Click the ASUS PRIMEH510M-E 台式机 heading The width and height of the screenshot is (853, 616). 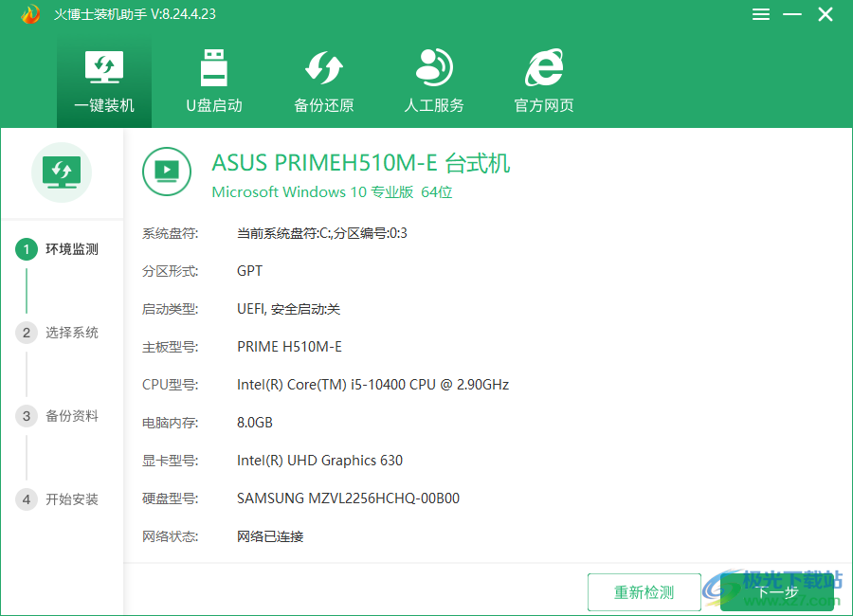[x=360, y=163]
